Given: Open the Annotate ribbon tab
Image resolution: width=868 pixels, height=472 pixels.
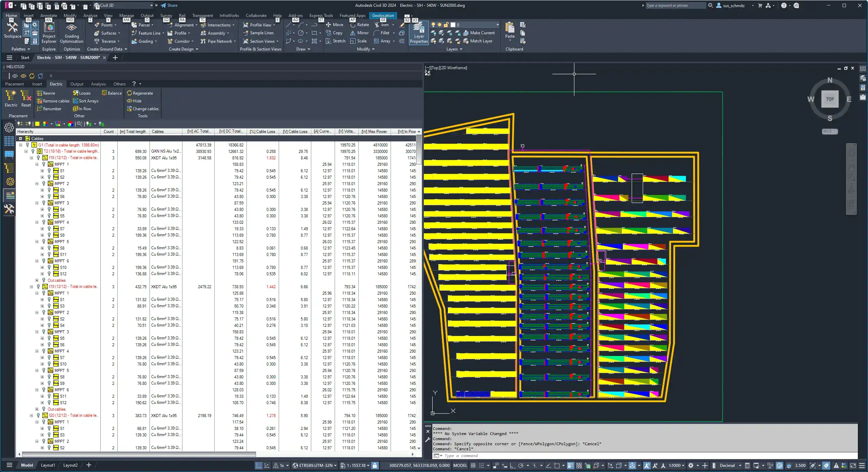Looking at the screenshot, I should click(x=48, y=15).
